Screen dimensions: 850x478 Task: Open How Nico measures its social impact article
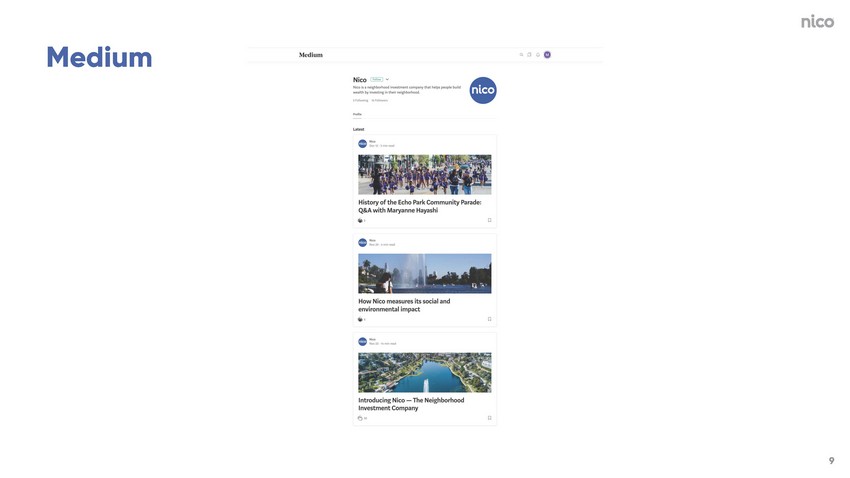coord(404,305)
